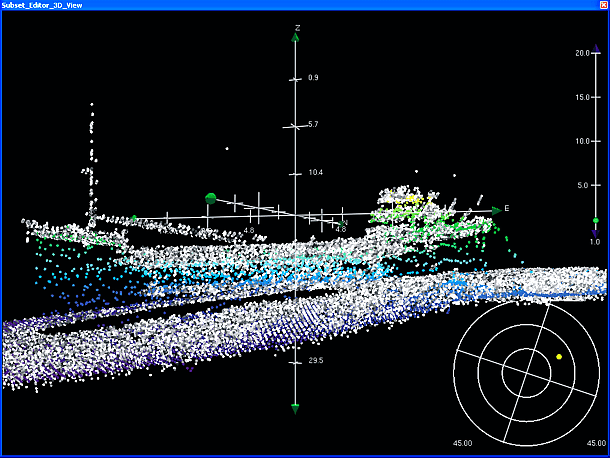This screenshot has height=458, width=610.
Task: Set the vertical scale to 5.0 tick
Action: point(596,185)
